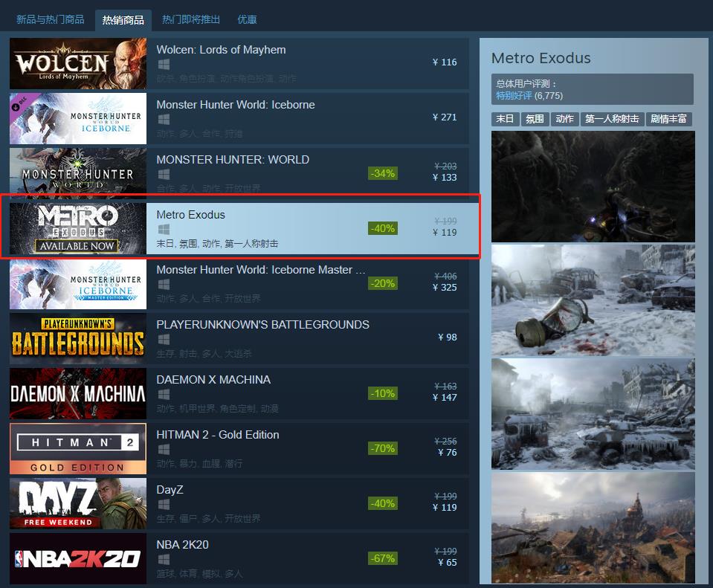This screenshot has width=713, height=588.
Task: Select the 热销商品 tab
Action: (123, 20)
